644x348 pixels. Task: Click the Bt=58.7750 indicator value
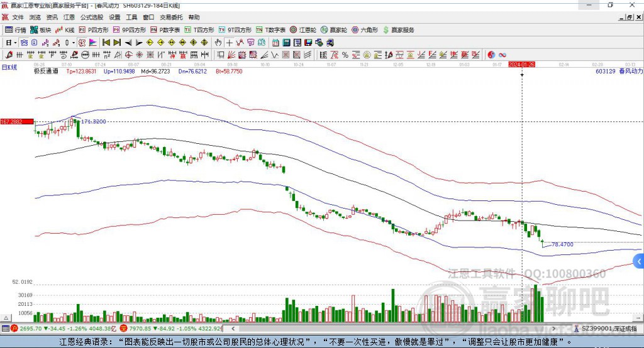pyautogui.click(x=229, y=71)
